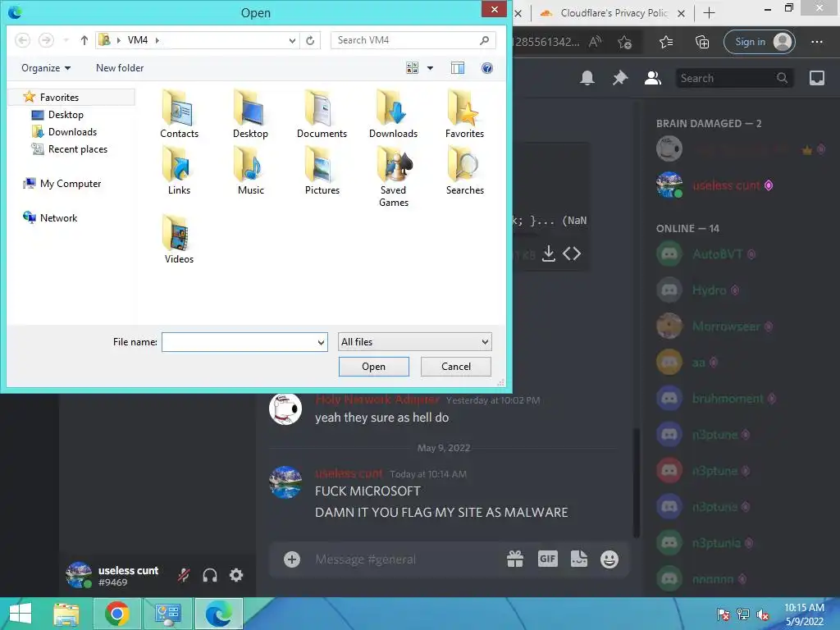
Task: Select Downloads in navigation pane
Action: tap(64, 132)
